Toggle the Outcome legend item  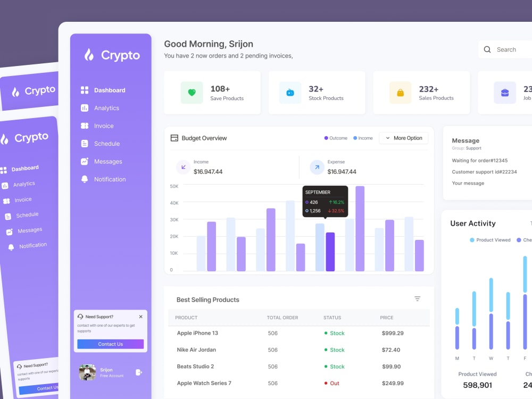[x=336, y=138]
